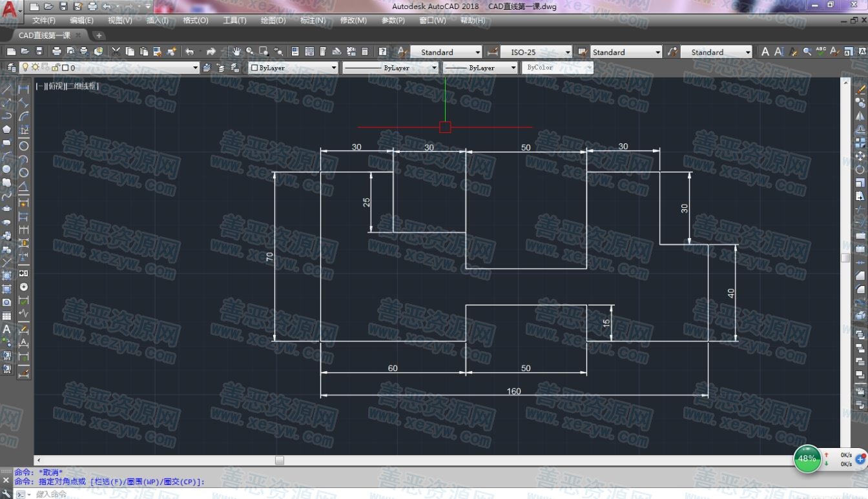Click the Undo arrow in standard toolbar

[x=189, y=52]
